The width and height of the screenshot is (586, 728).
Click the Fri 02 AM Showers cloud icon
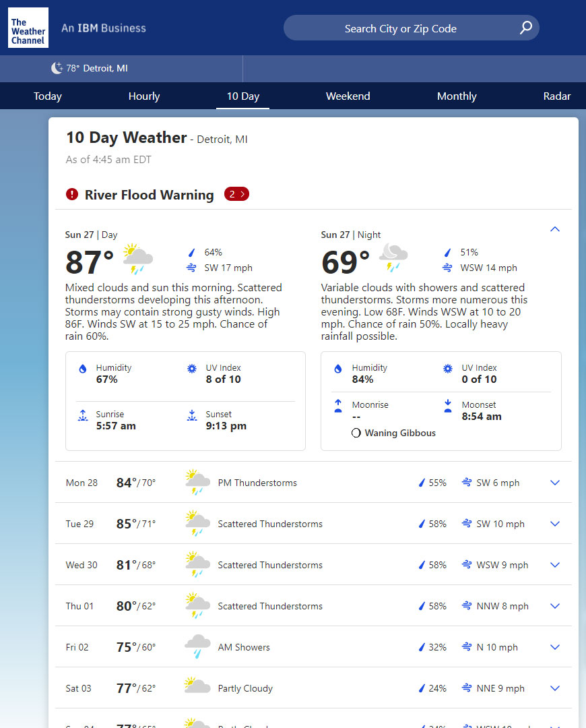click(x=197, y=647)
